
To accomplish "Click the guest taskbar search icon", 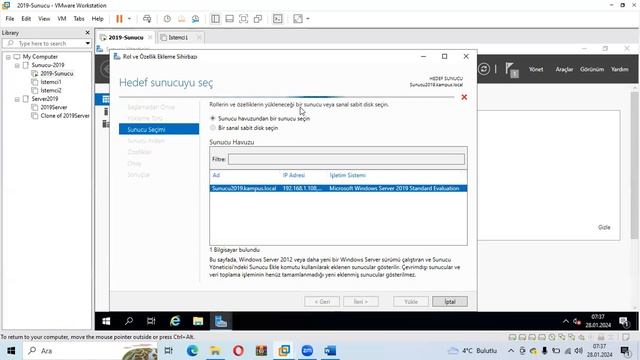I will coord(129,322).
